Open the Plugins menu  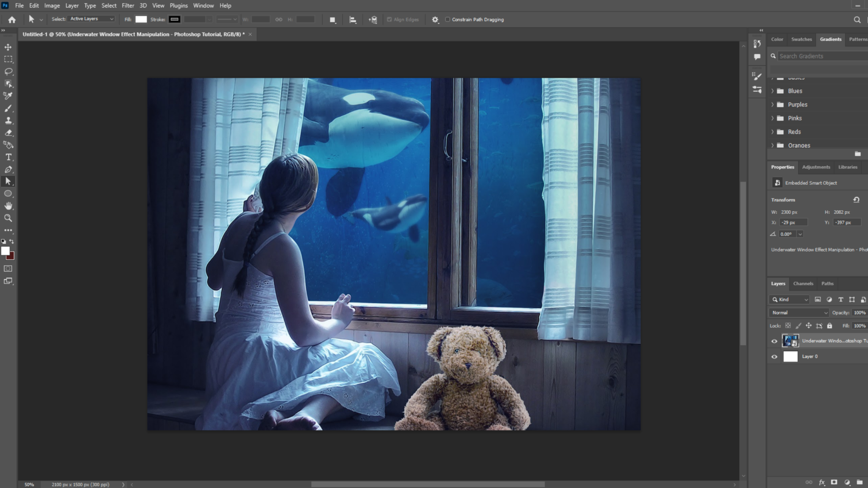[178, 6]
